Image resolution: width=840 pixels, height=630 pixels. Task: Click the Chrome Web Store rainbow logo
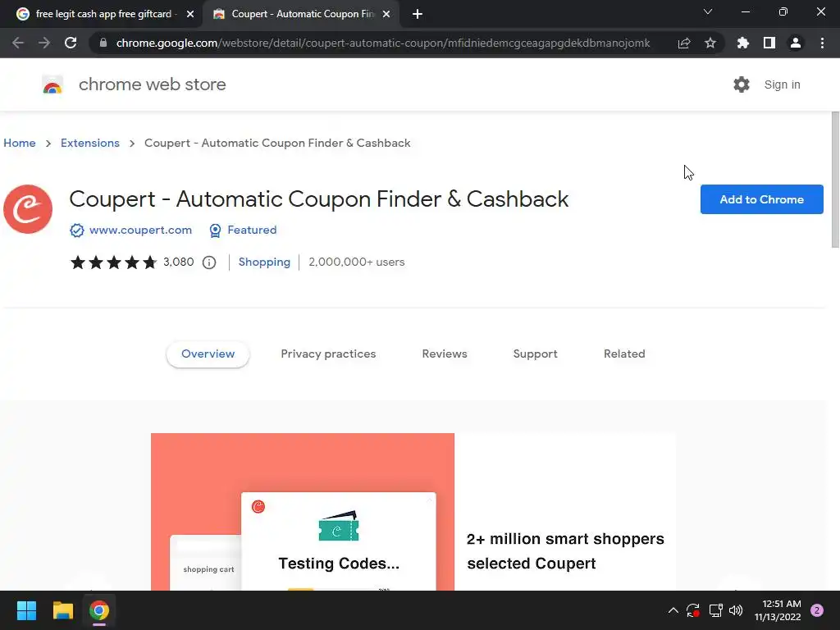pyautogui.click(x=52, y=84)
